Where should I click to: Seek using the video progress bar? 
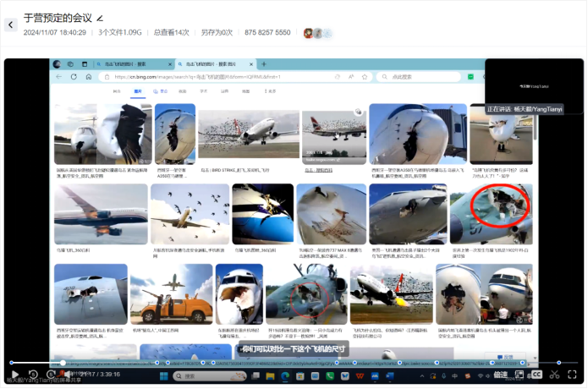[254, 363]
